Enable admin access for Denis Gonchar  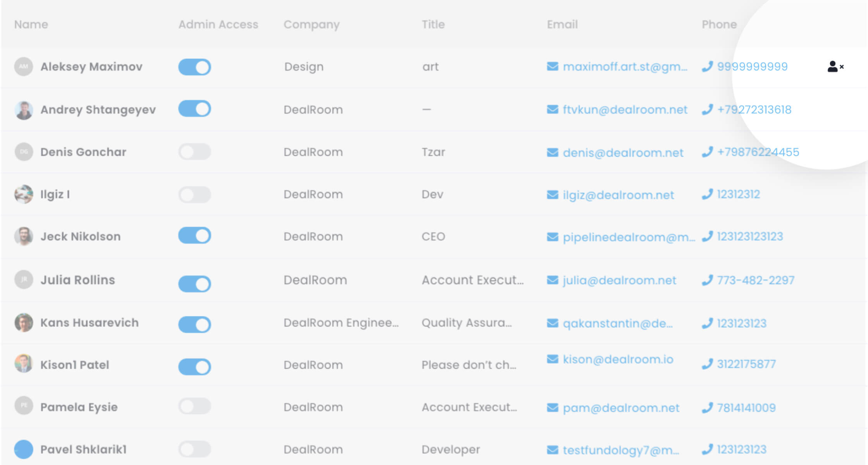pyautogui.click(x=195, y=152)
